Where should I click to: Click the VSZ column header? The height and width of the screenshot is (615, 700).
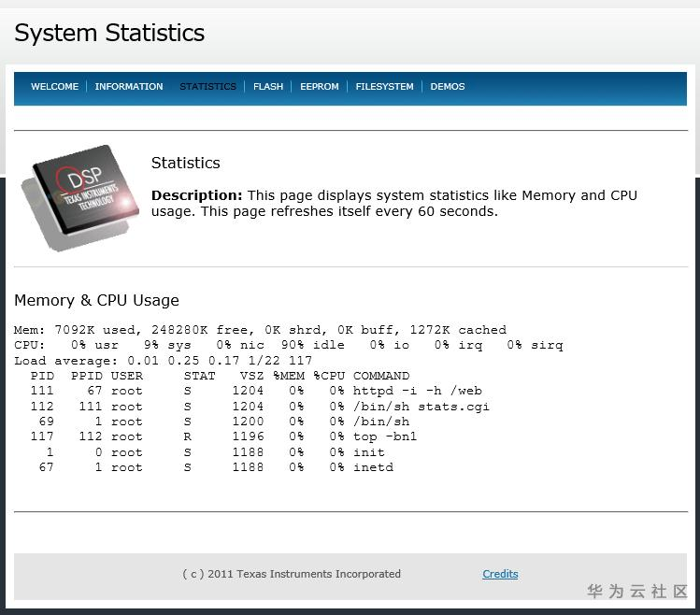click(x=251, y=376)
